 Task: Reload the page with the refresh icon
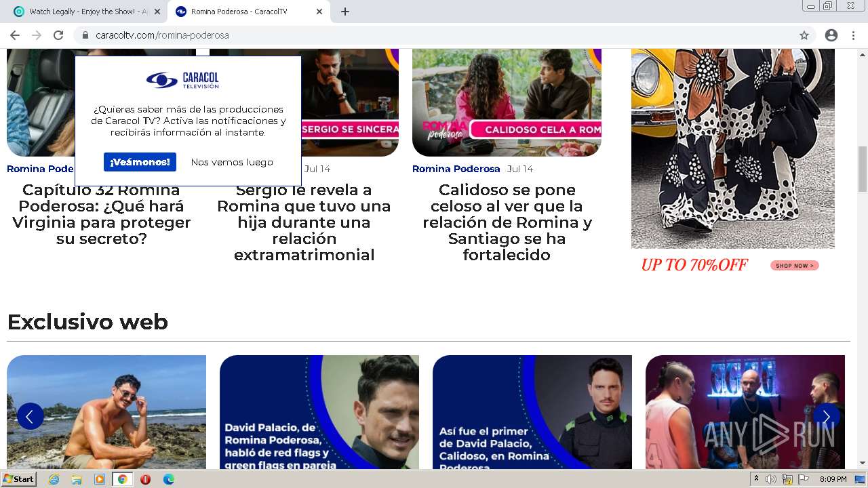pyautogui.click(x=58, y=35)
